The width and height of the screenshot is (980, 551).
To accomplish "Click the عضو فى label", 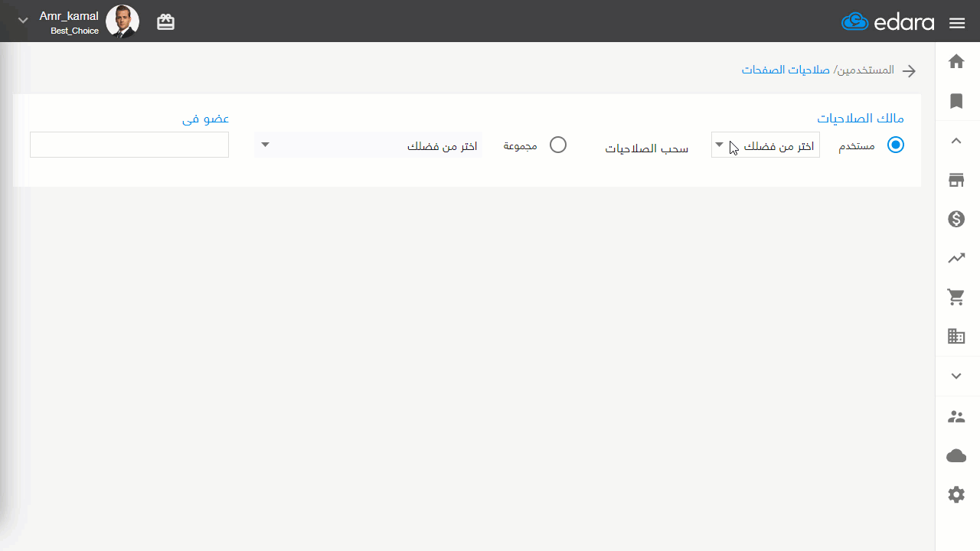I will [x=205, y=119].
